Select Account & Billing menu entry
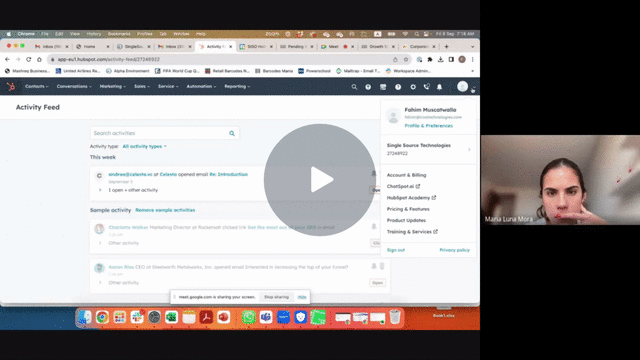 407,175
